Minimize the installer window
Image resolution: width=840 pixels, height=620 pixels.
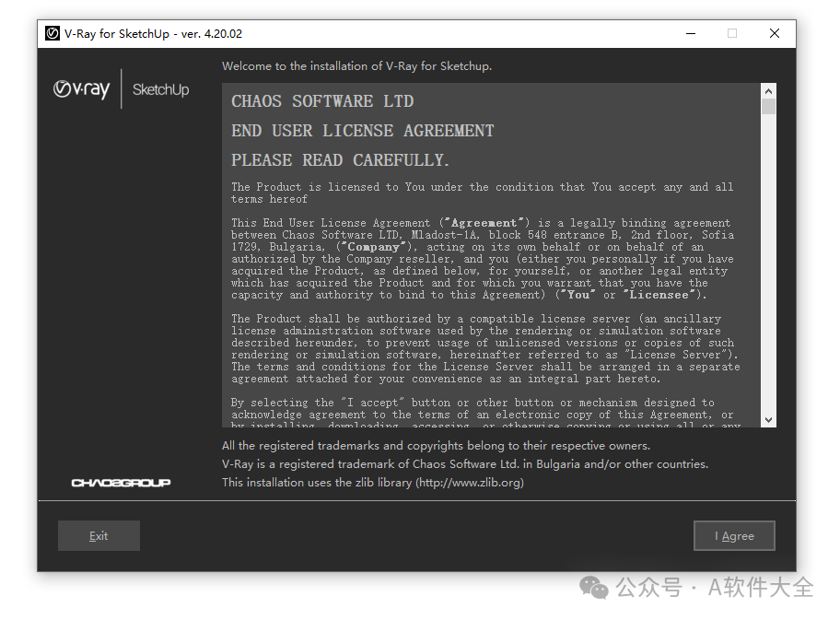click(x=691, y=34)
